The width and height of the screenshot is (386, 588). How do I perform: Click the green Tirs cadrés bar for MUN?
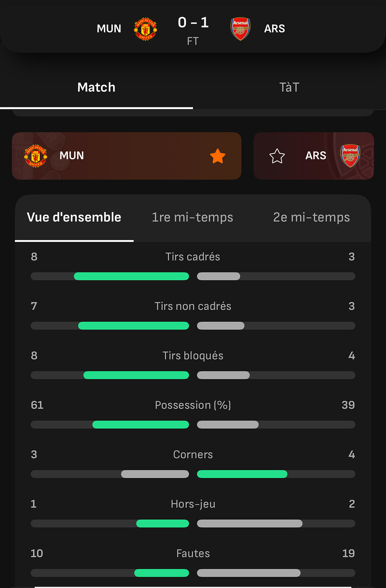coord(131,276)
